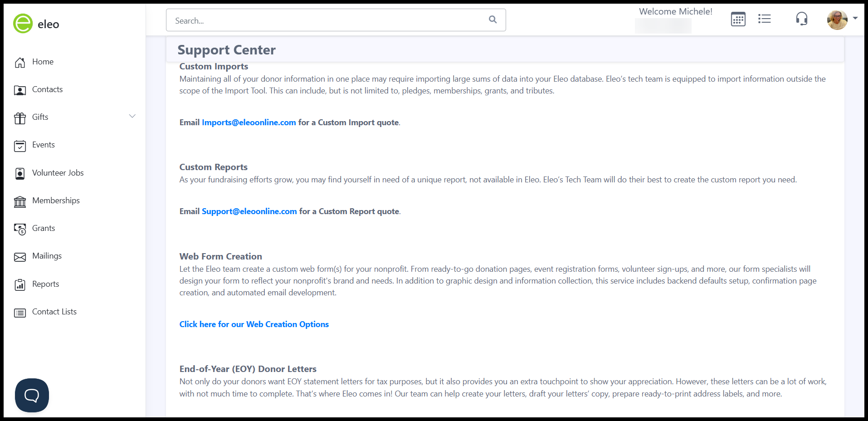Open Contact Lists in sidebar

tap(54, 312)
